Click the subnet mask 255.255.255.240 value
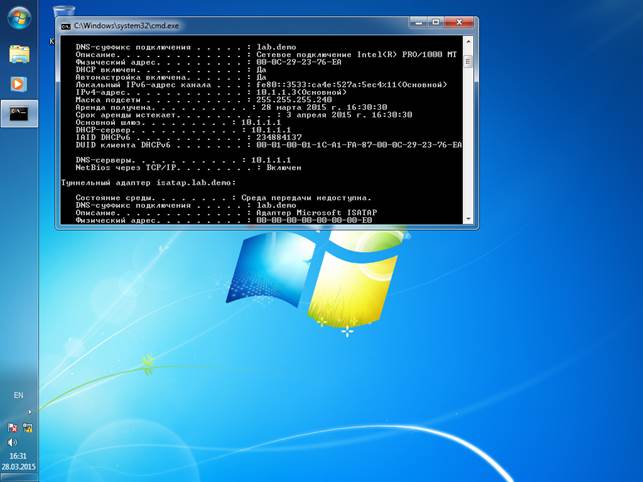Image resolution: width=643 pixels, height=482 pixels. pos(294,100)
